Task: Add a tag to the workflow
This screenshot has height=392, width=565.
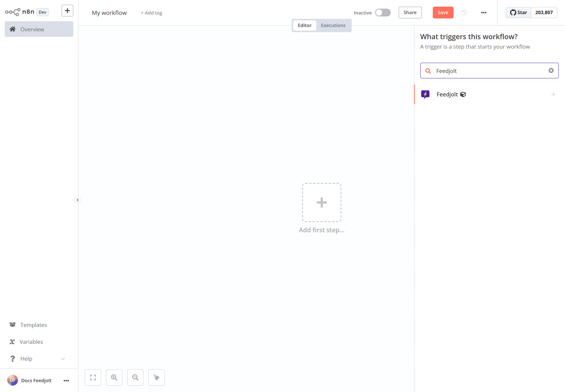Action: click(x=151, y=13)
